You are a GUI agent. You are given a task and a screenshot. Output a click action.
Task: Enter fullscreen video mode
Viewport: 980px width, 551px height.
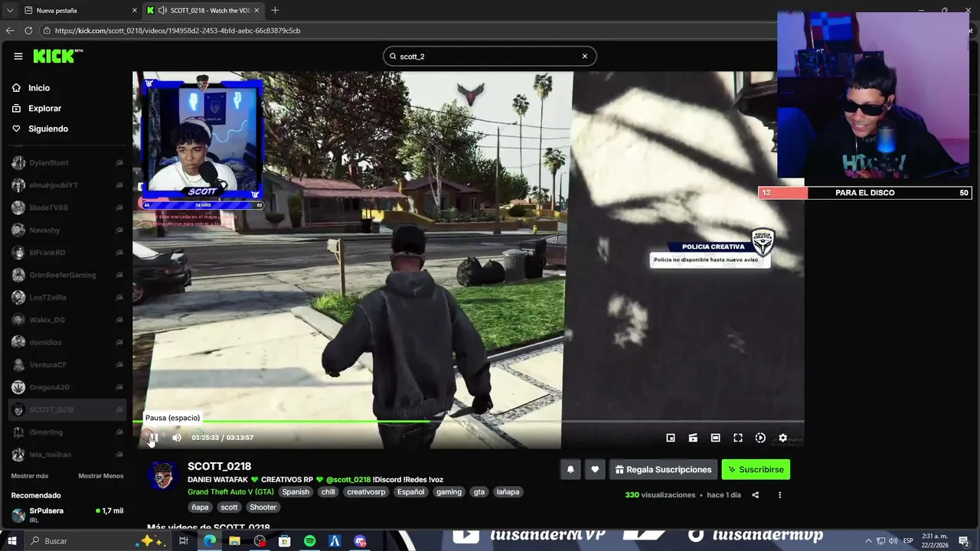[x=738, y=438]
